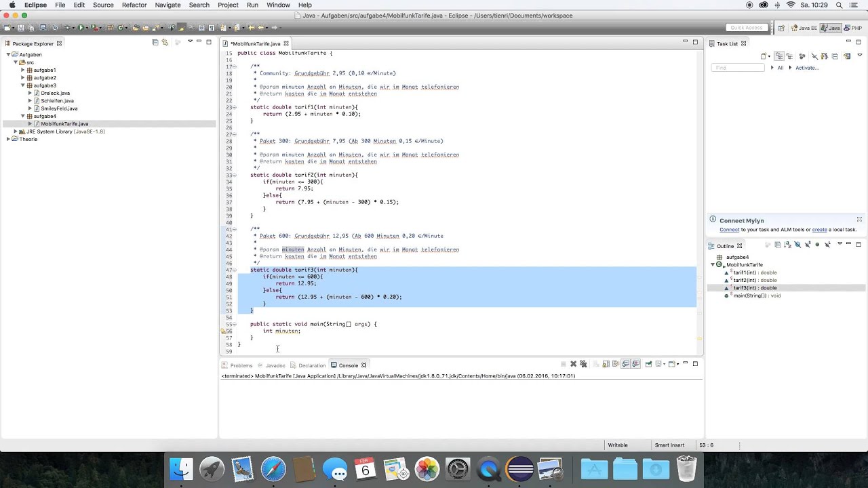Switch to PHP perspective
868x488 pixels.
(853, 28)
